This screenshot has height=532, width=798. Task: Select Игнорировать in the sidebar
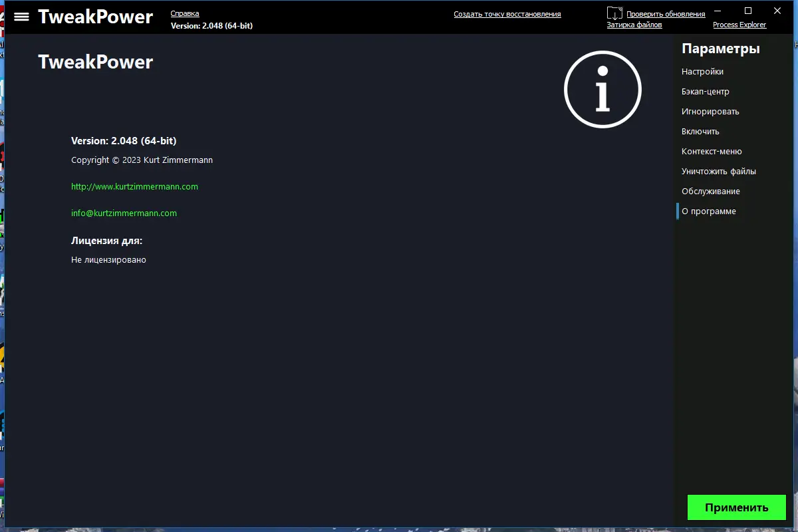click(710, 112)
